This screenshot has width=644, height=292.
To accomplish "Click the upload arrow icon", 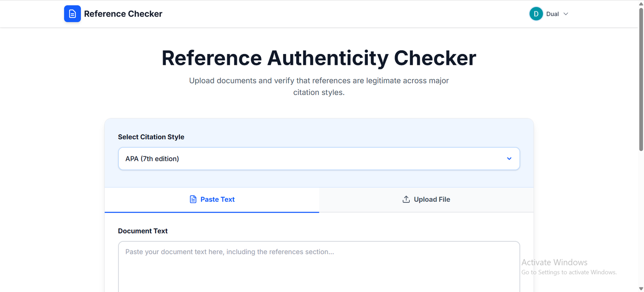I will [x=406, y=199].
